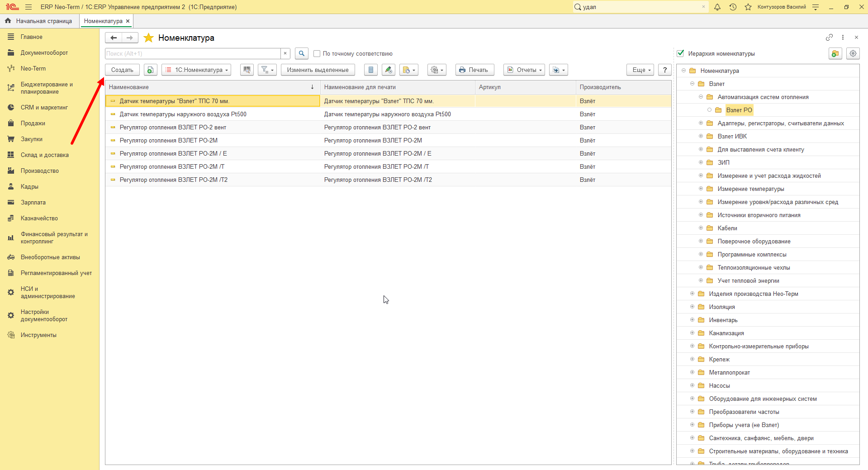The height and width of the screenshot is (470, 868).
Task: Open the 1С:Номенклатура dropdown
Action: (x=196, y=70)
